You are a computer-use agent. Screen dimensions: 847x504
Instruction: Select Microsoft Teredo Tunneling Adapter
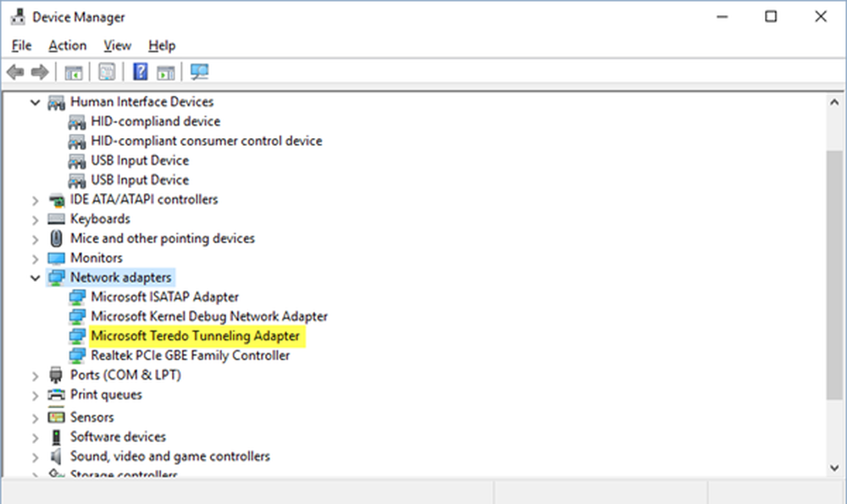click(196, 336)
